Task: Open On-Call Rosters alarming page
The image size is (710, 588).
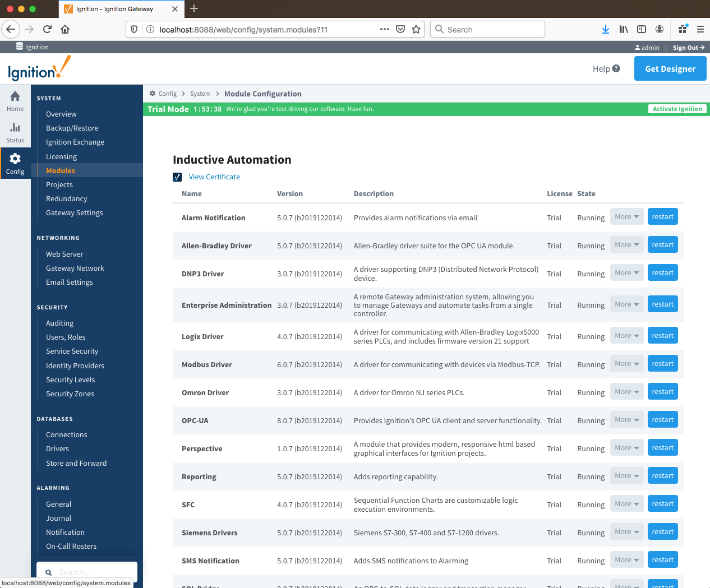Action: point(71,546)
